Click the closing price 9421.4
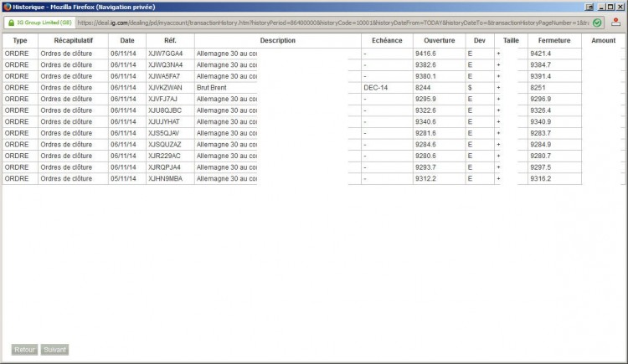 pyautogui.click(x=541, y=54)
